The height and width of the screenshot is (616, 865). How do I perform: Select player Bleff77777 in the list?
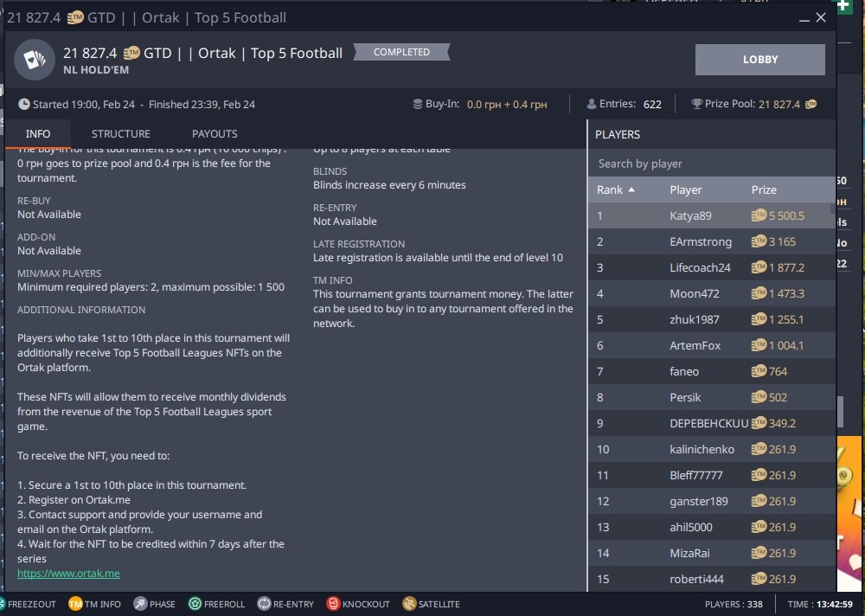coord(712,475)
